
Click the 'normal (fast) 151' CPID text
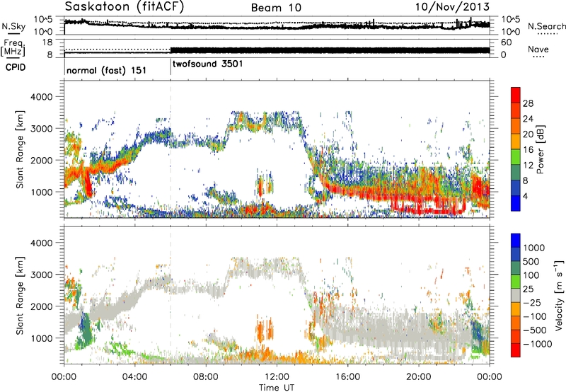(107, 70)
